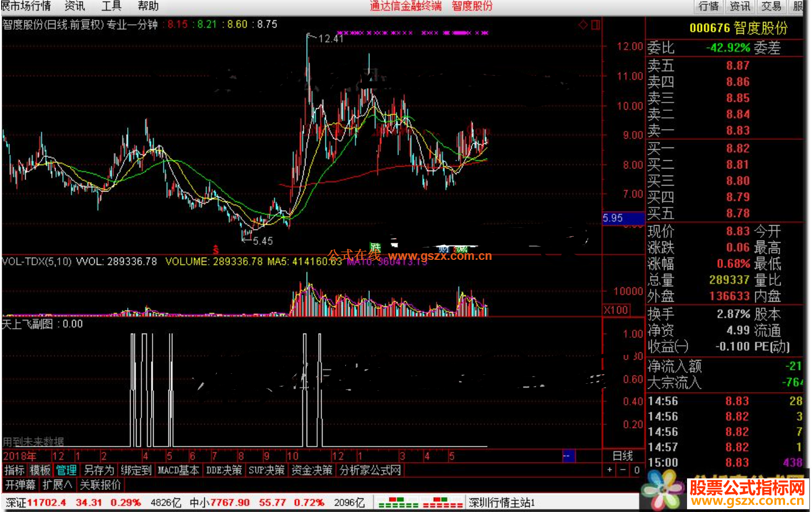Click the small 0 button beside the zoom controls

click(636, 470)
